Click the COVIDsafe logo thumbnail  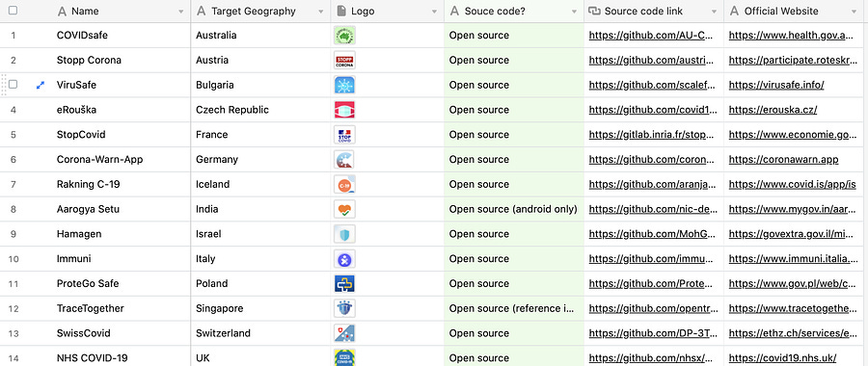[x=344, y=36]
